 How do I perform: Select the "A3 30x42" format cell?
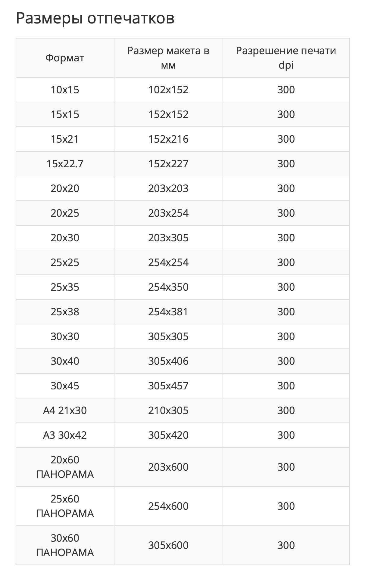(x=65, y=435)
